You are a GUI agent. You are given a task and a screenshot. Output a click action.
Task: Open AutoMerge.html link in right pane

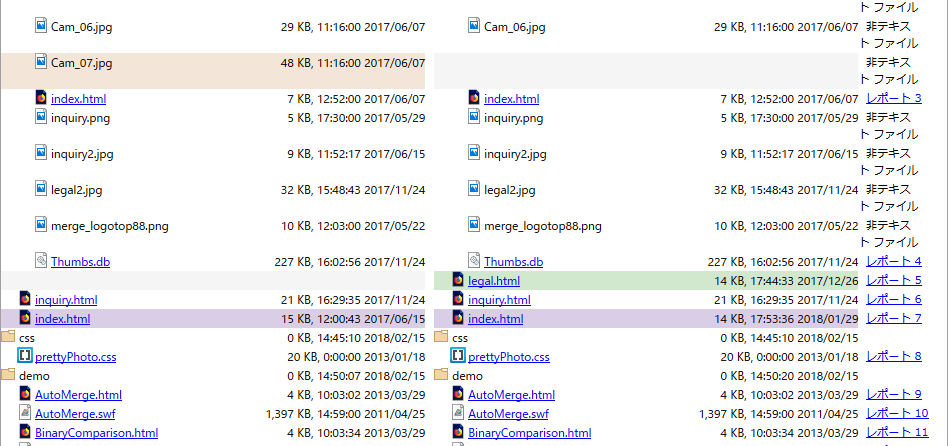pyautogui.click(x=511, y=395)
